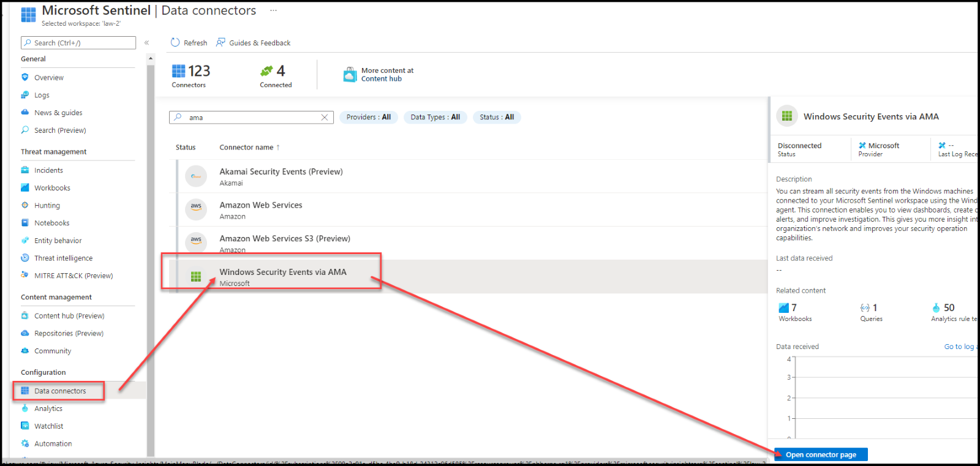The image size is (980, 466).
Task: Click the News & guides cloud icon
Action: tap(25, 112)
